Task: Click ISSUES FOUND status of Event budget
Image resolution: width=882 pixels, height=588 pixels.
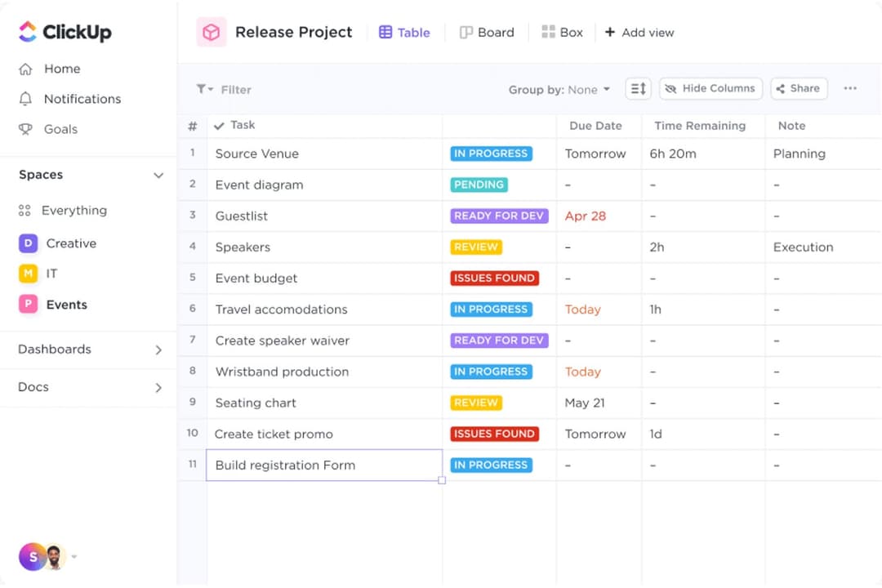Action: (x=494, y=278)
